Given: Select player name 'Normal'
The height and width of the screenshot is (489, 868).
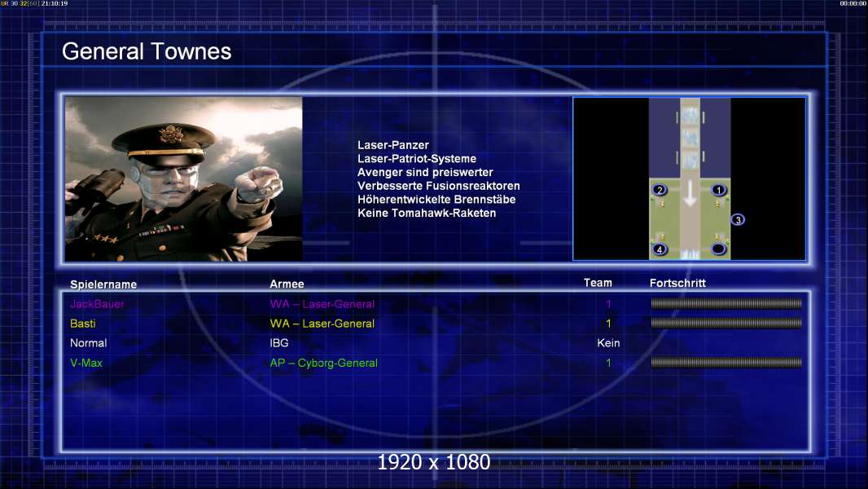Looking at the screenshot, I should tap(88, 343).
